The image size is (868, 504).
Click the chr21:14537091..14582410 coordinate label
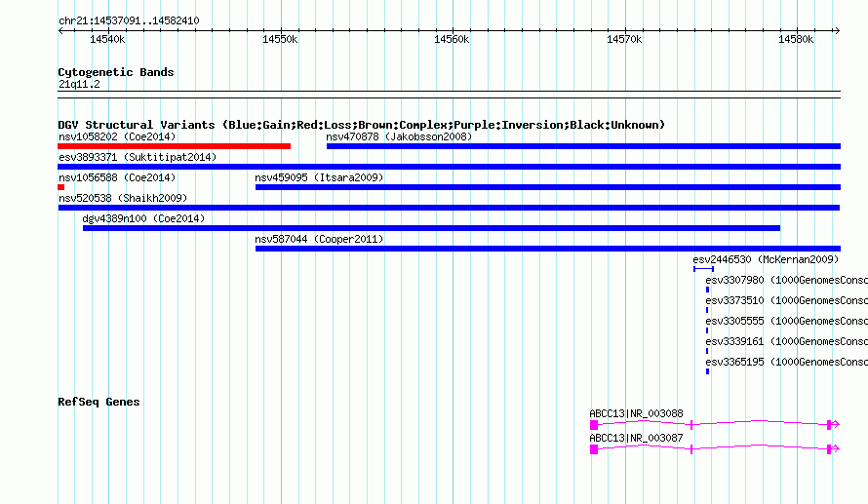129,20
